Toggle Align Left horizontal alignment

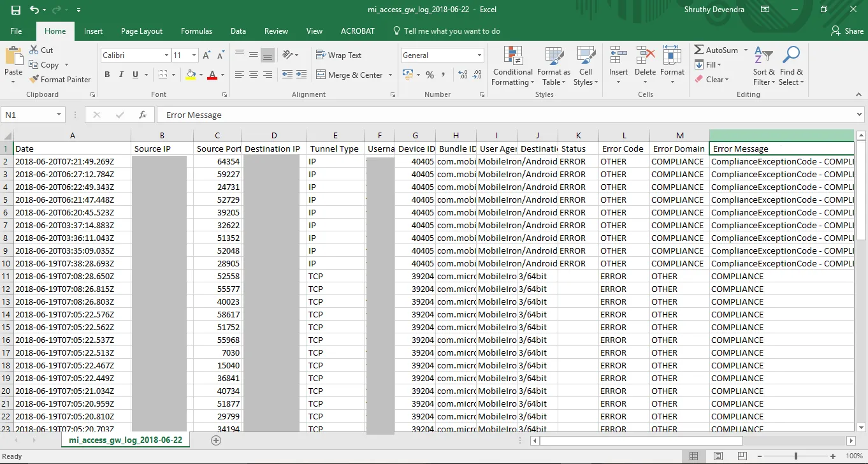click(x=239, y=75)
